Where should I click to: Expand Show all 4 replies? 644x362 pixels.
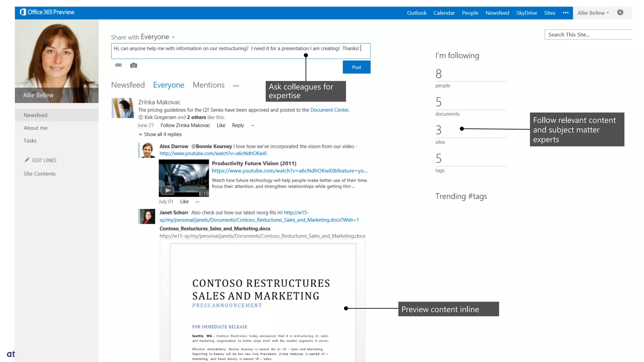[x=160, y=134]
